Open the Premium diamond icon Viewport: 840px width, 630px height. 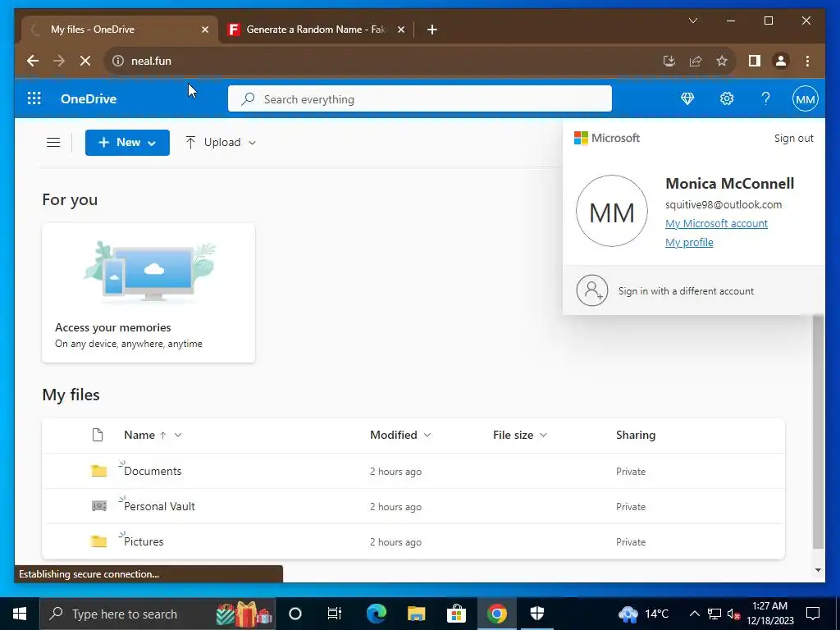point(687,98)
